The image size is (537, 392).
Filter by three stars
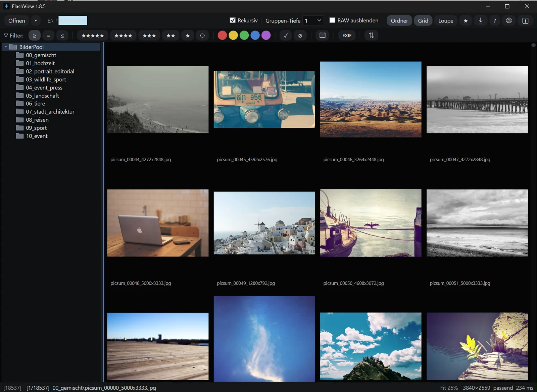pyautogui.click(x=149, y=35)
